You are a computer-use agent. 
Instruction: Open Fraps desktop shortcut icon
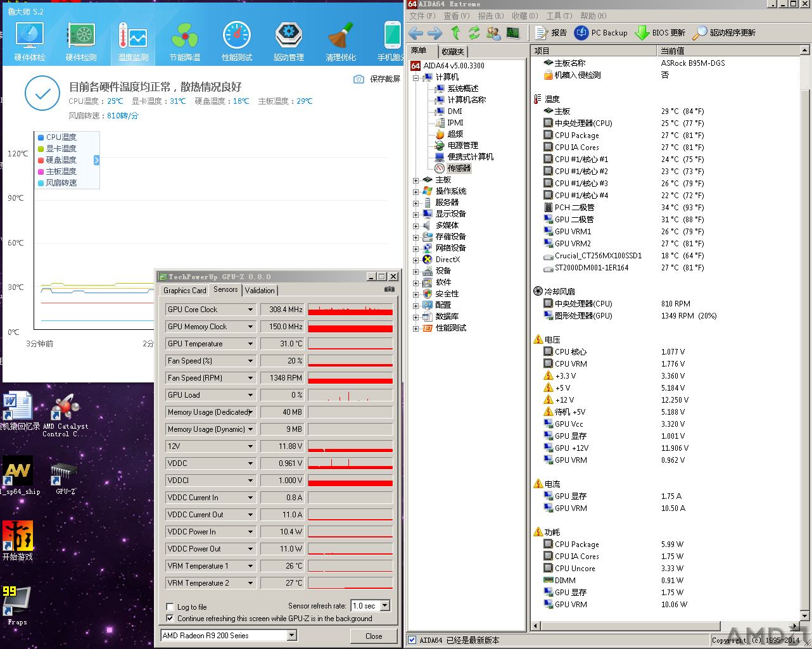point(16,605)
